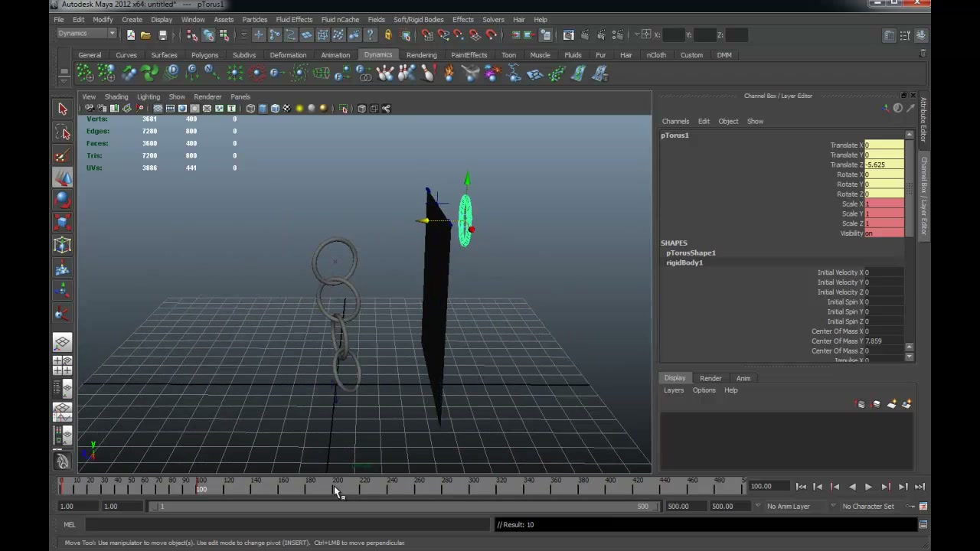Go to start of playback range
This screenshot has width=980, height=551.
coord(801,487)
